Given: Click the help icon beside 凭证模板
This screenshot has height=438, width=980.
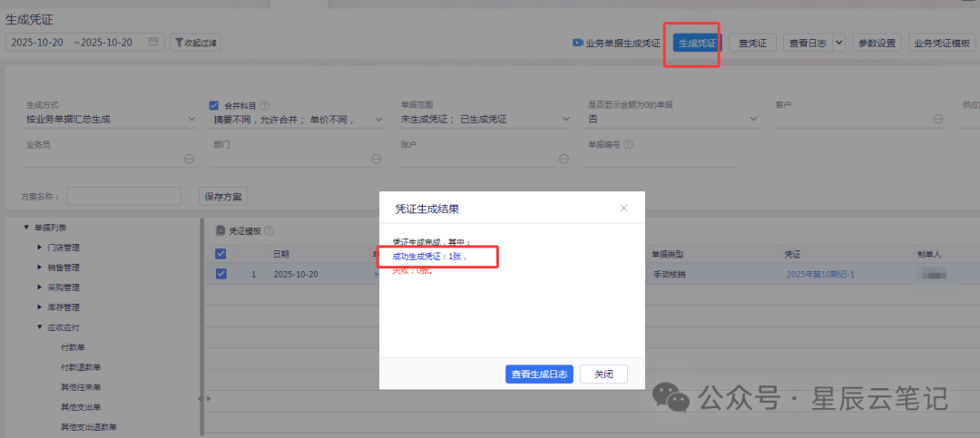Looking at the screenshot, I should point(269,230).
